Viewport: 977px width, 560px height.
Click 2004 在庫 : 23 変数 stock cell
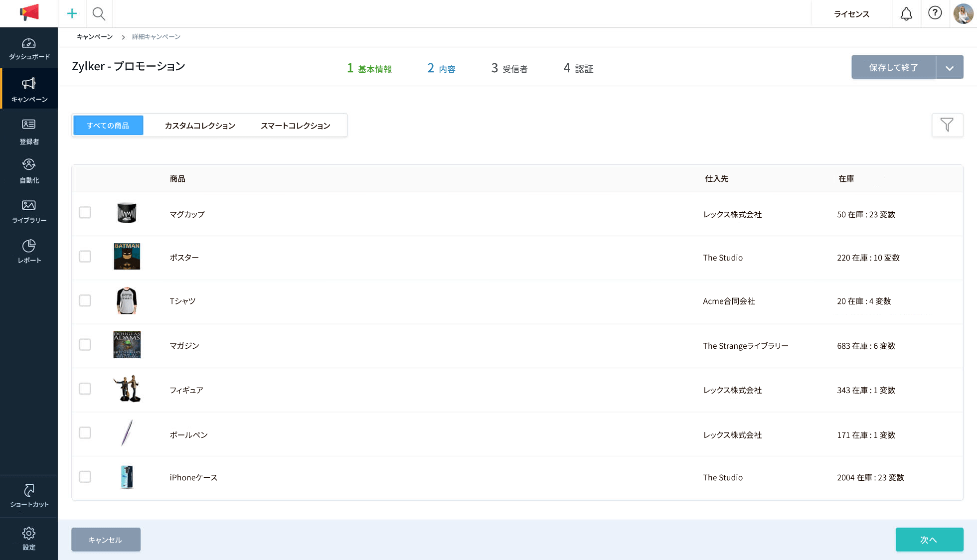coord(870,478)
